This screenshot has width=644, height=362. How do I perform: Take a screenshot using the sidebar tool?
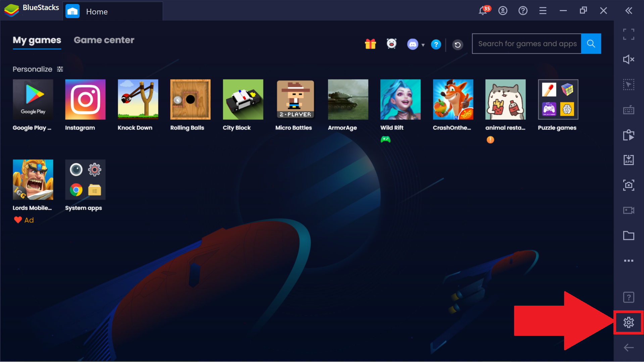click(629, 185)
